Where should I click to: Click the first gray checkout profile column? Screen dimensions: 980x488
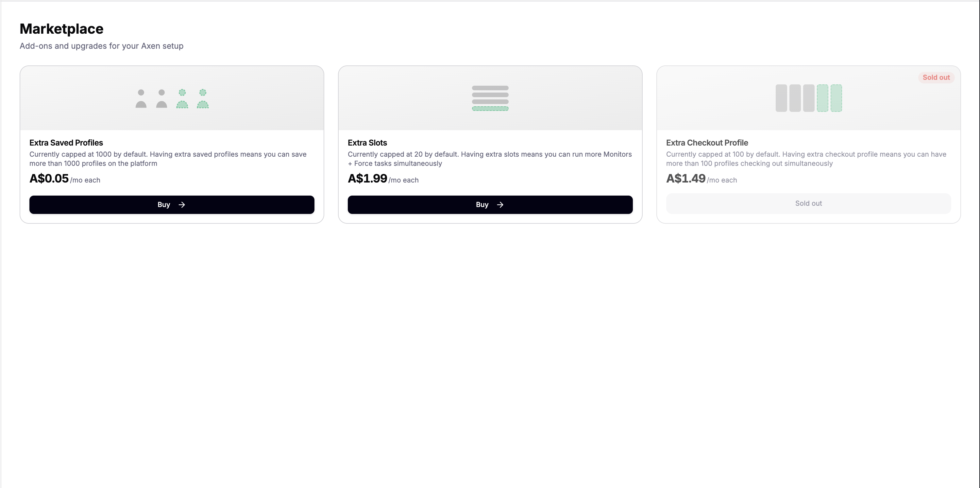pyautogui.click(x=781, y=98)
